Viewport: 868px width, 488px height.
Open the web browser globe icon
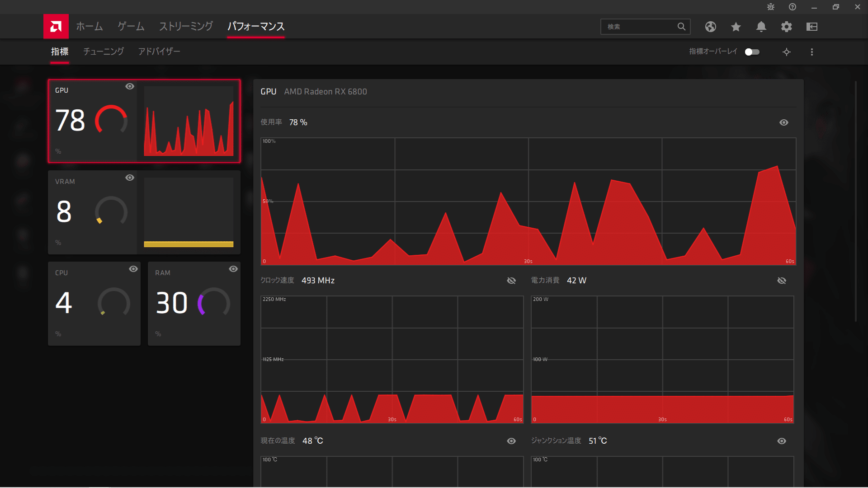[711, 27]
